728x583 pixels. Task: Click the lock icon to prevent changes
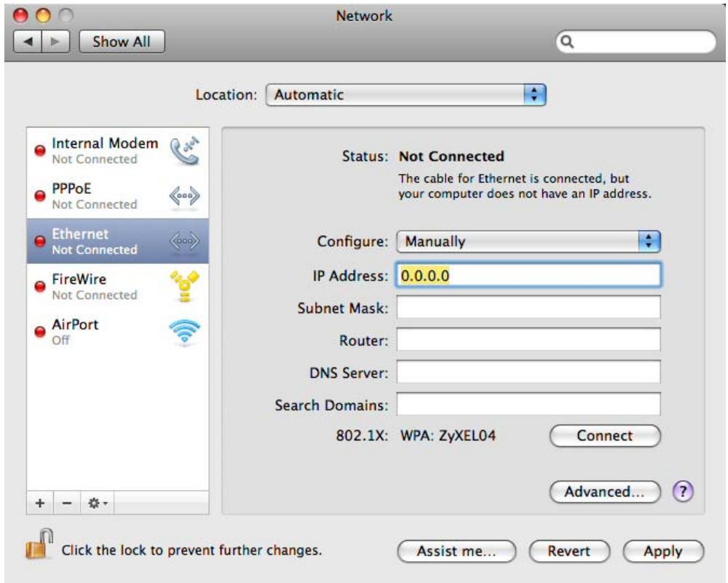tap(39, 544)
